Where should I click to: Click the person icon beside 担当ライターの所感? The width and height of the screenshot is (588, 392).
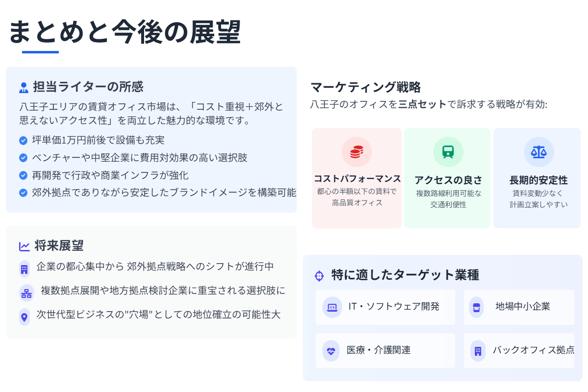point(24,88)
